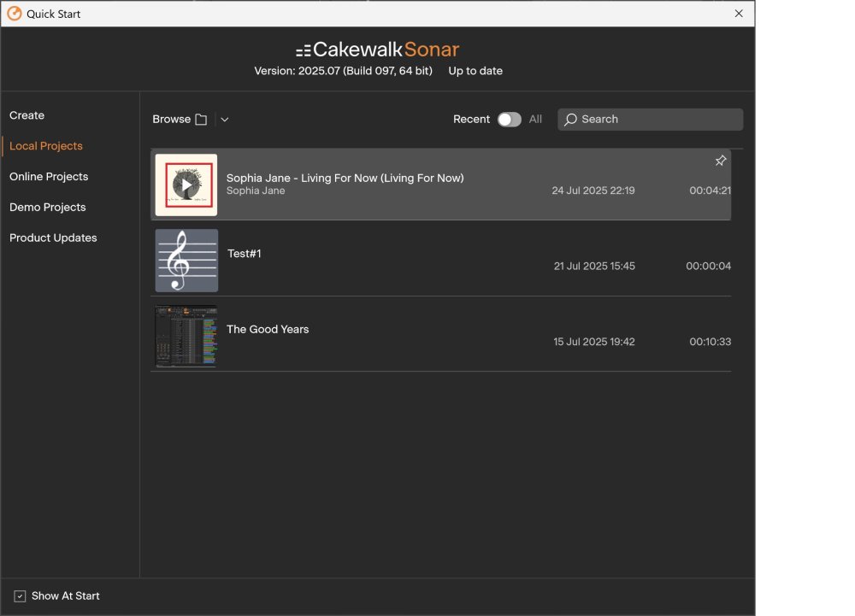Click duration 00:00:04
The width and height of the screenshot is (855, 616).
708,266
